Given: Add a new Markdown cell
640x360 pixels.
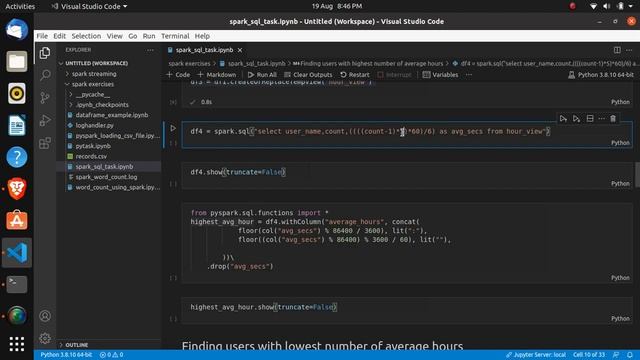Looking at the screenshot, I should [x=216, y=75].
